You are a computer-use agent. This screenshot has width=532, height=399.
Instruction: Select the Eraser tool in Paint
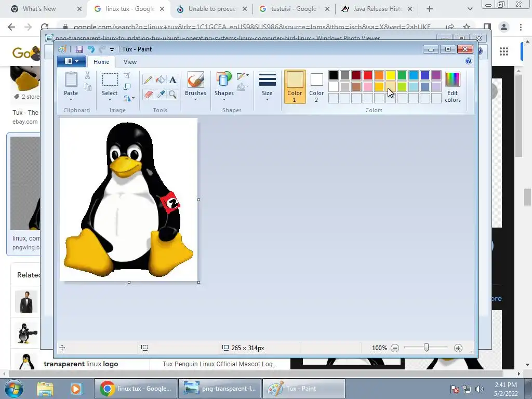[x=148, y=94]
